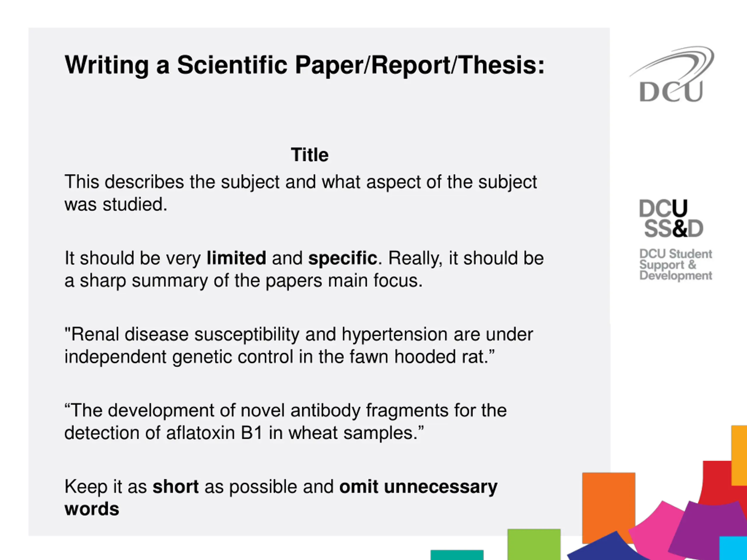Click the teal rectangle at the bottom
Screen dimensions: 747x560
pyautogui.click(x=457, y=555)
